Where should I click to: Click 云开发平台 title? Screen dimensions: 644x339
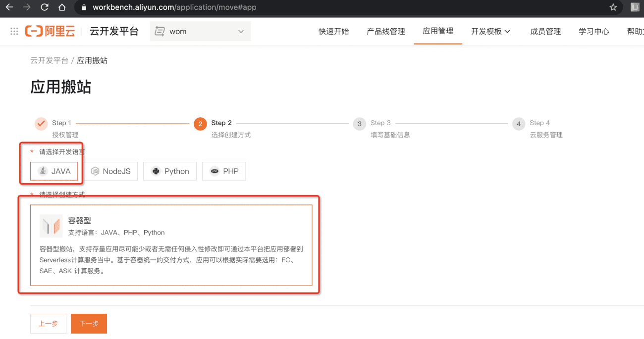pyautogui.click(x=114, y=31)
